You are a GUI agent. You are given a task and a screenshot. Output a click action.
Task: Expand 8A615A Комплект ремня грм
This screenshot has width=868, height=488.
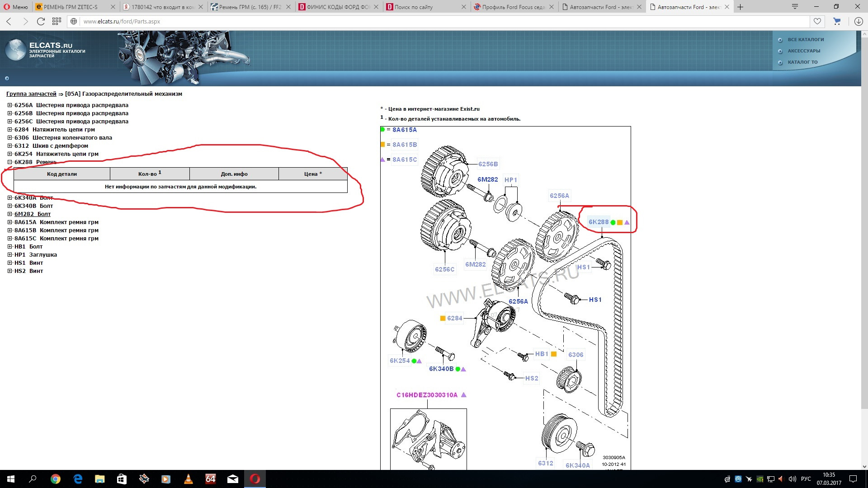pos(10,222)
